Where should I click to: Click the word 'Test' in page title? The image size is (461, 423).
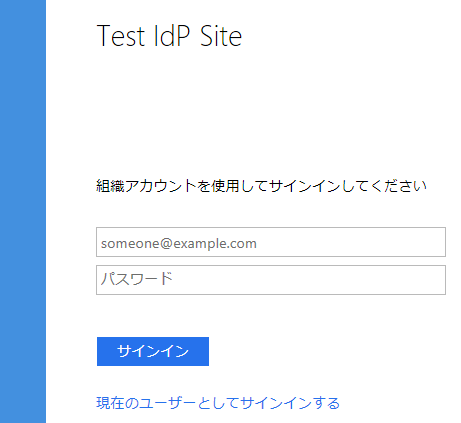point(121,36)
